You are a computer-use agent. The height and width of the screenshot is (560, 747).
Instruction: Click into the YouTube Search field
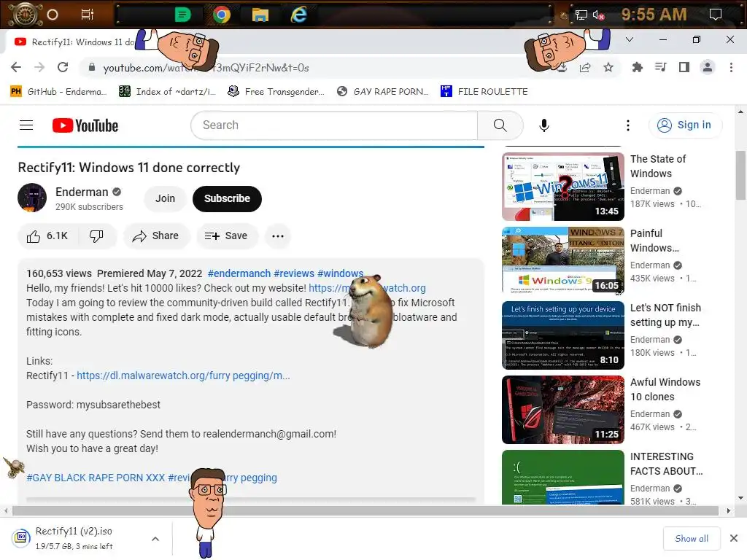334,125
